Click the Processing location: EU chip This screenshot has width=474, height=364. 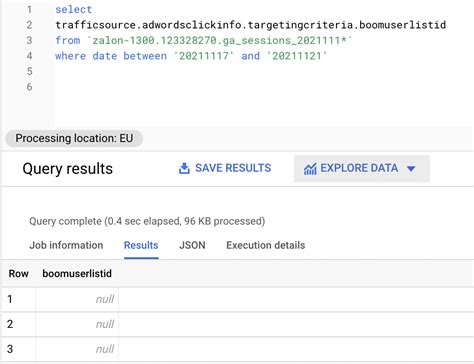click(x=74, y=138)
